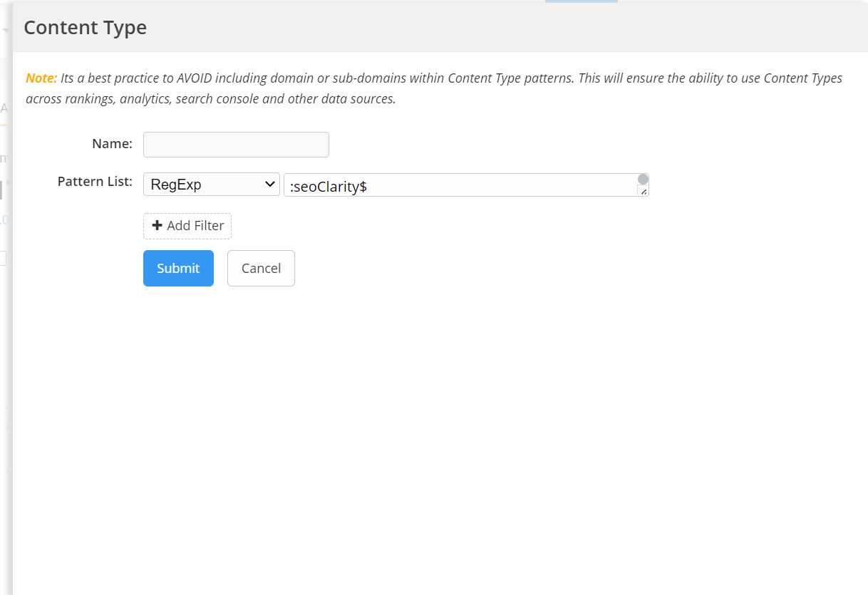Click the dimmed page strip left of dialog
Viewport: 868px width, 595px height.
(x=6, y=356)
